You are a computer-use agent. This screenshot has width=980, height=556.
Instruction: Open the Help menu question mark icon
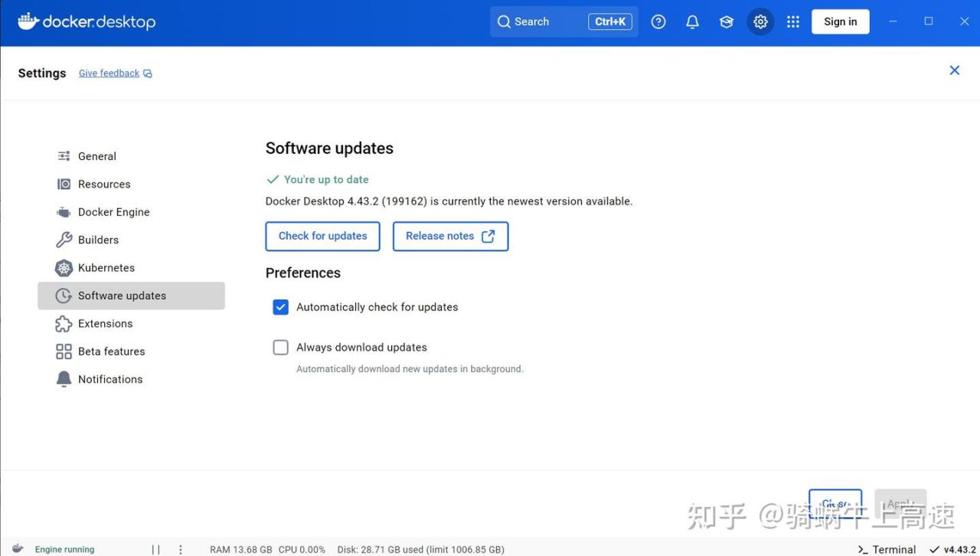click(x=658, y=22)
